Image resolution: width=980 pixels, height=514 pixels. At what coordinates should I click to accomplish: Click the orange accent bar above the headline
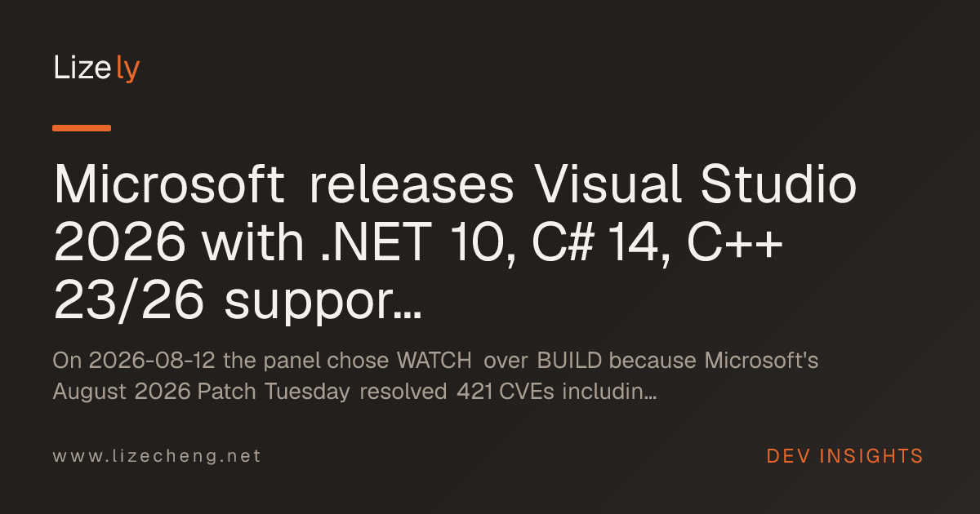[82, 128]
